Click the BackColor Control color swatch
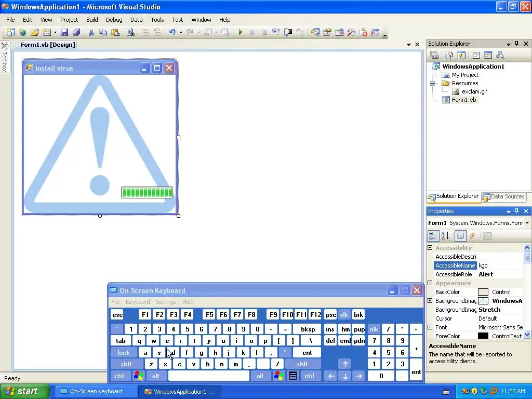 [483, 292]
